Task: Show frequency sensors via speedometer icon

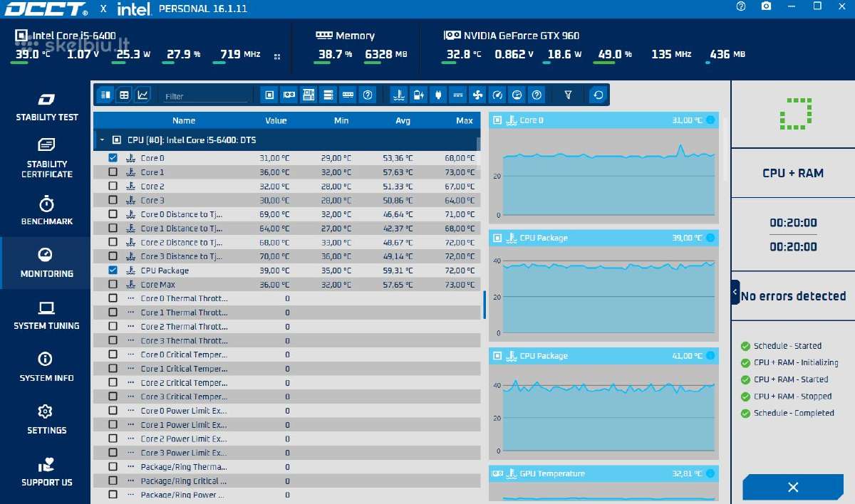Action: point(497,95)
